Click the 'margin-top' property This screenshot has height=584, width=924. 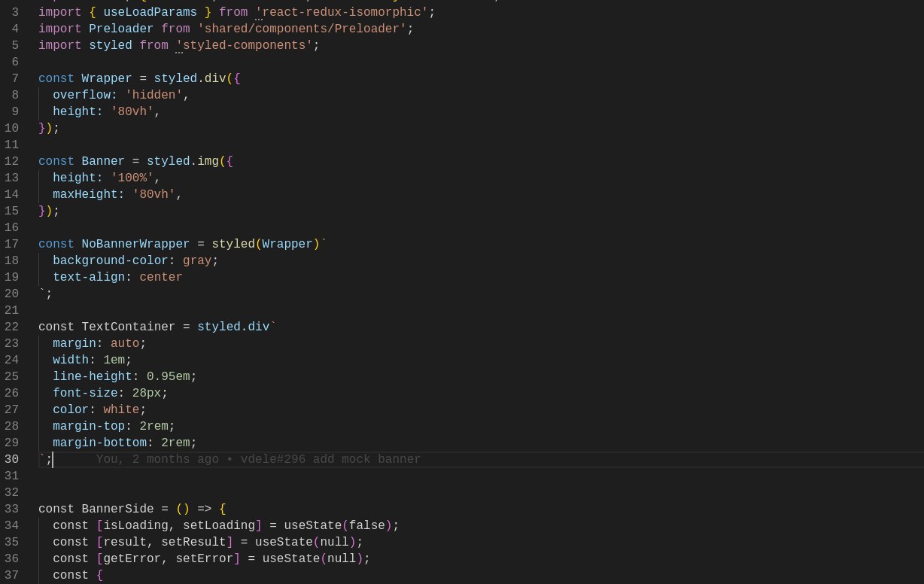pos(89,426)
